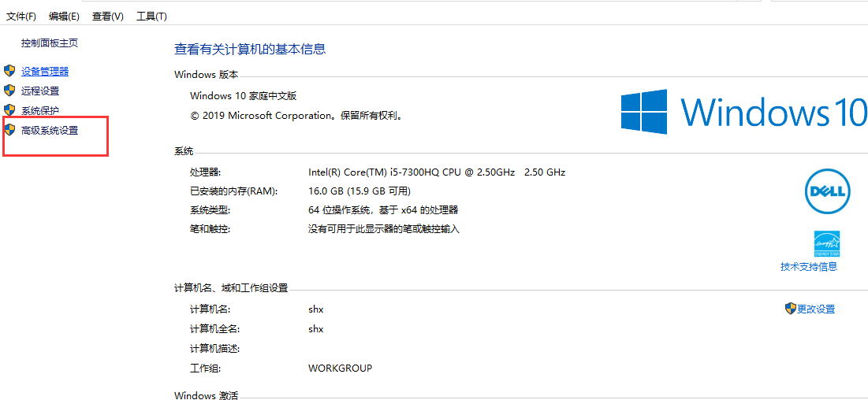Image resolution: width=868 pixels, height=400 pixels.
Task: Go to 控制面板主页
Action: pos(49,43)
